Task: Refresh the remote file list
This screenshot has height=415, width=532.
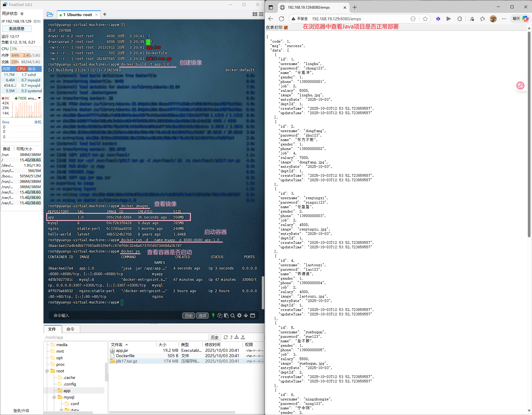Action: pyautogui.click(x=226, y=337)
